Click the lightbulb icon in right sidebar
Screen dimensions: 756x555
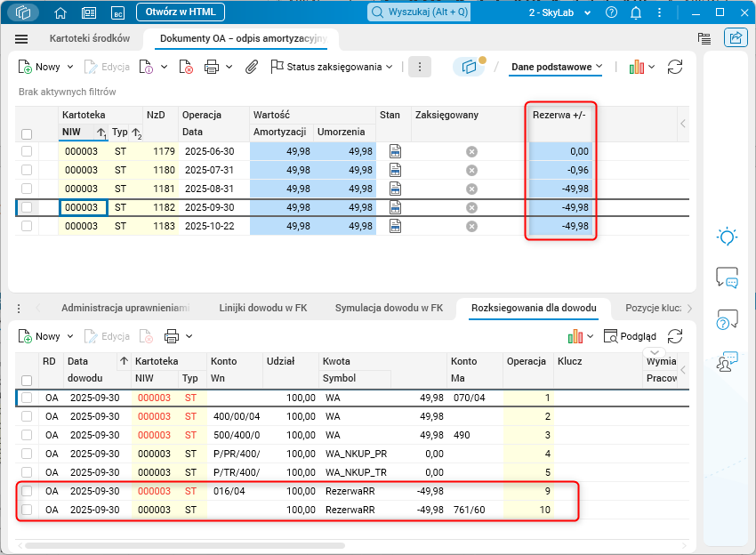727,237
